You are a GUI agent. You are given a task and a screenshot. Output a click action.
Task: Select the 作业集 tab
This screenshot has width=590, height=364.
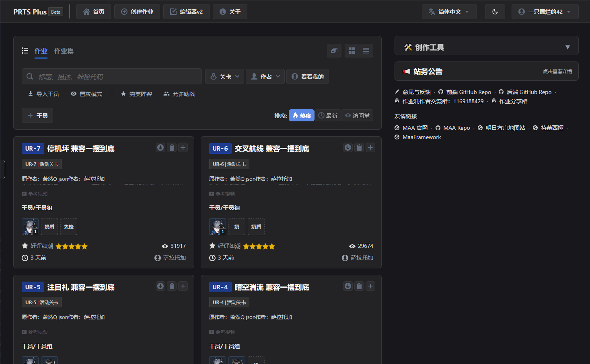64,51
